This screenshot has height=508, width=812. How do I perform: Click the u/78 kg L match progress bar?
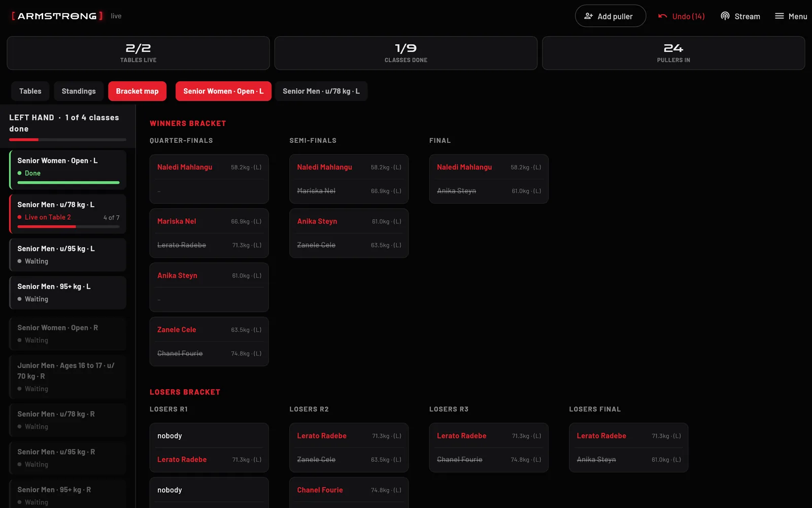pos(69,227)
